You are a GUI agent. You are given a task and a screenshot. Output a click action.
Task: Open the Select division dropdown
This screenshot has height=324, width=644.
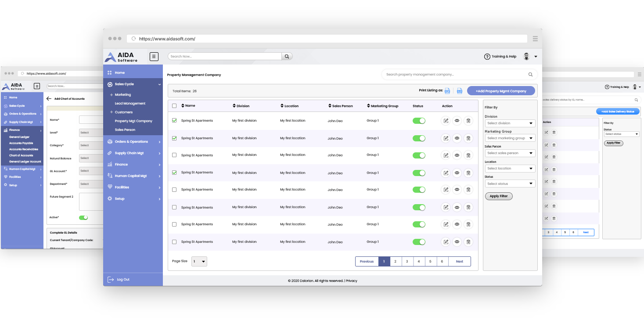coord(510,123)
